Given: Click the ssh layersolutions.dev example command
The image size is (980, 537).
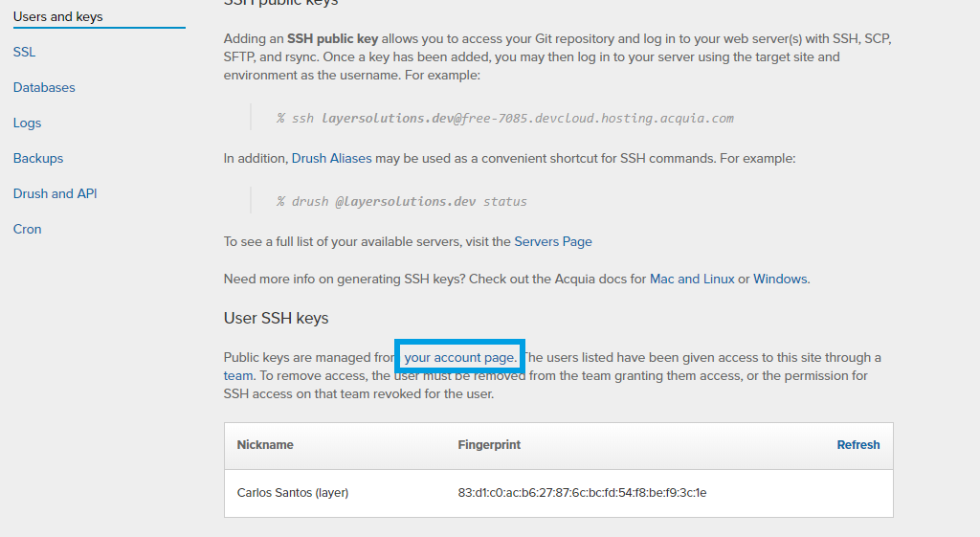Looking at the screenshot, I should [x=505, y=119].
